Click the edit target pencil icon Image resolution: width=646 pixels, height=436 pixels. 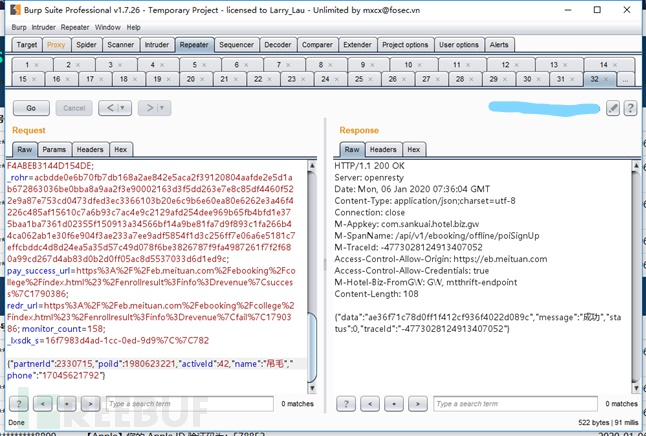[613, 108]
